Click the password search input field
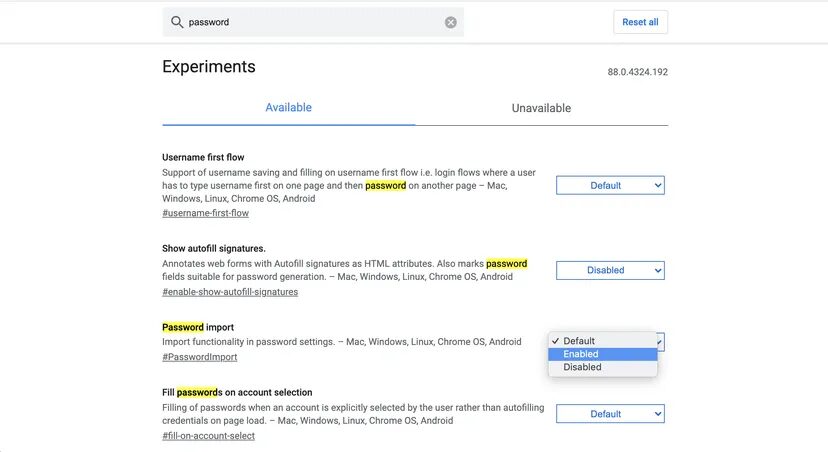 [x=310, y=22]
